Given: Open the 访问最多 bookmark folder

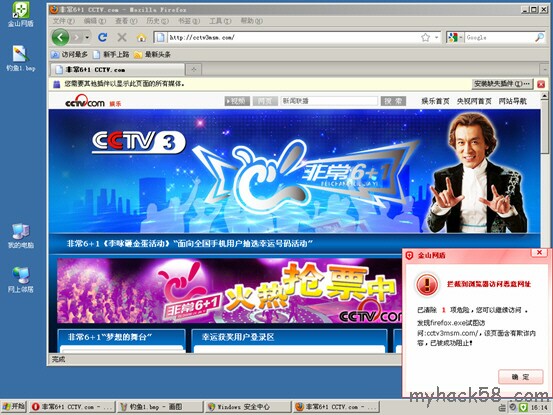Looking at the screenshot, I should coord(69,54).
